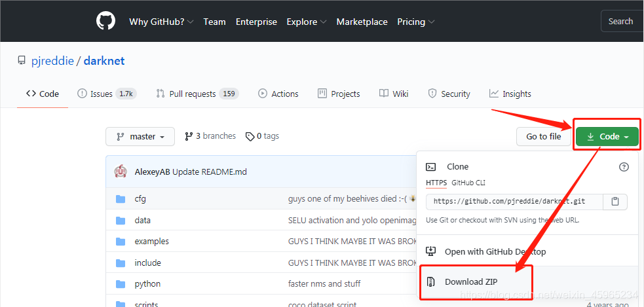Focus the Search box in the header
This screenshot has height=307, width=644.
(x=622, y=21)
